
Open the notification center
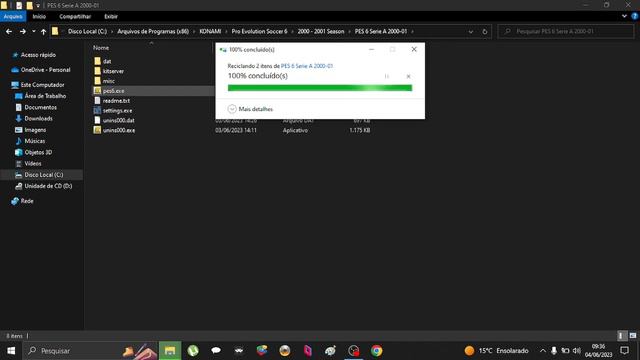click(624, 351)
